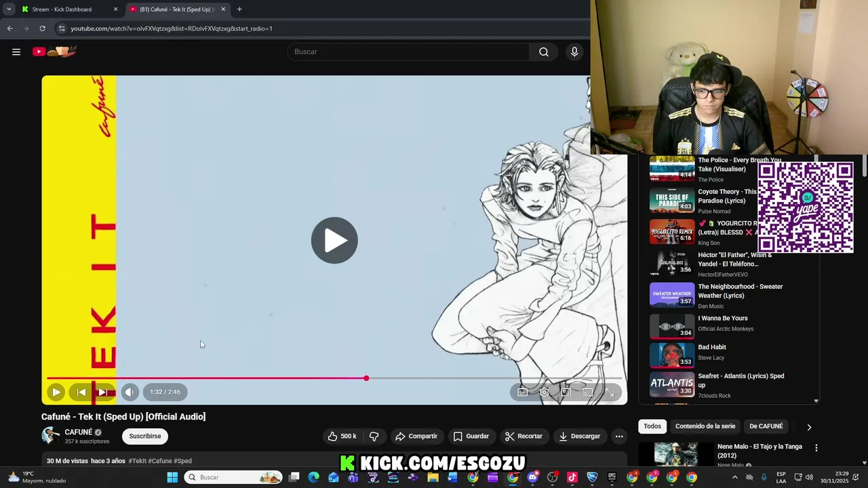
Task: Select the De CAFUNÉ chip
Action: click(x=766, y=426)
